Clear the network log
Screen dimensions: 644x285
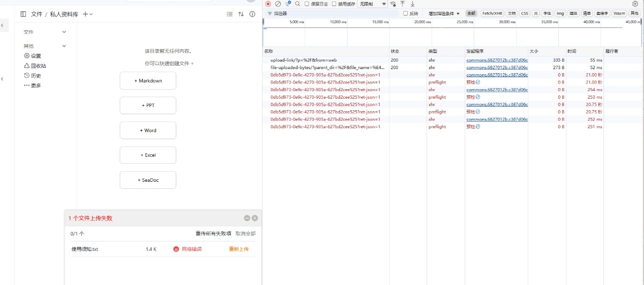tap(278, 4)
